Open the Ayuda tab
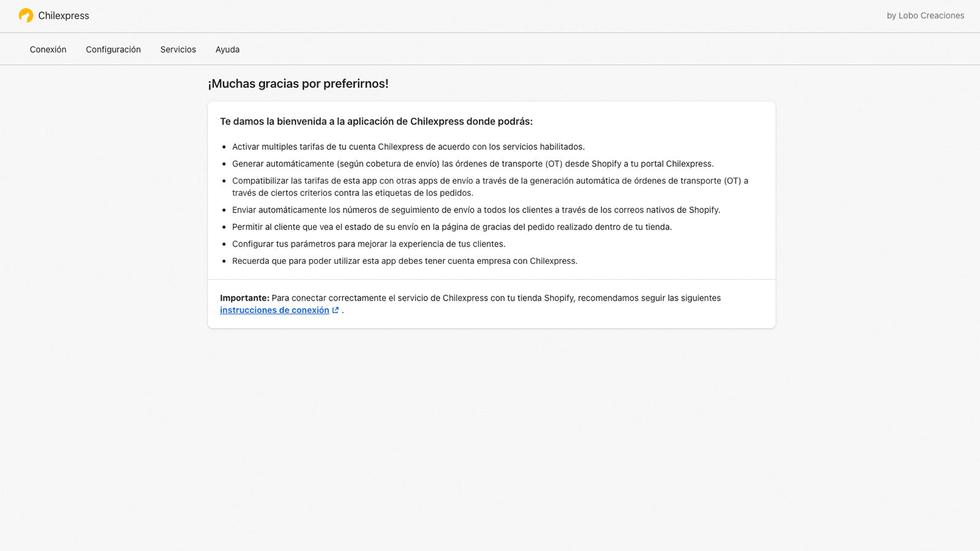The image size is (980, 551). point(227,50)
